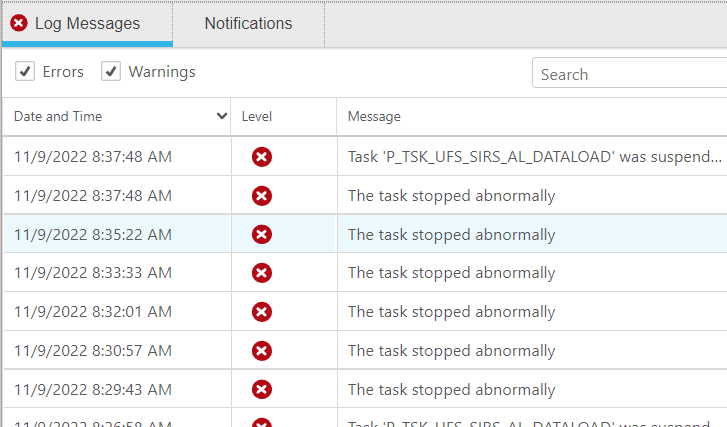The width and height of the screenshot is (727, 427).
Task: Click the Message column header
Action: click(374, 117)
